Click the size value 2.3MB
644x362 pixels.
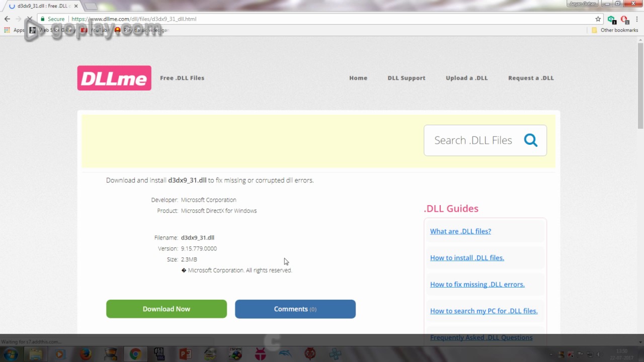tap(189, 259)
